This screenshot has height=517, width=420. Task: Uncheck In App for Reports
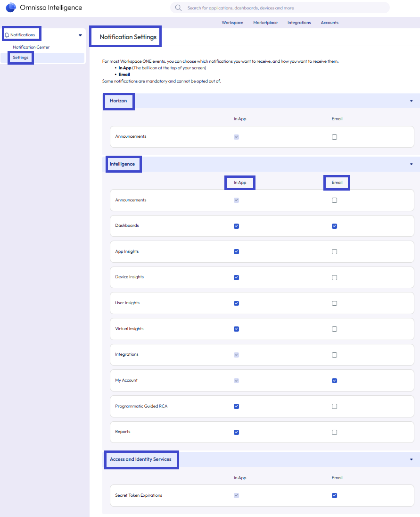[236, 432]
